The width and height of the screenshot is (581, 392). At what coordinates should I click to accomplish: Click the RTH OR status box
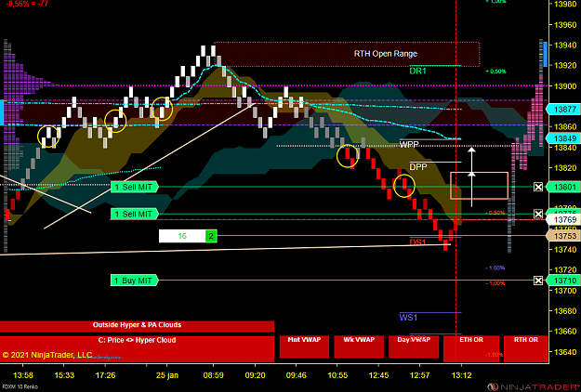[x=526, y=348]
